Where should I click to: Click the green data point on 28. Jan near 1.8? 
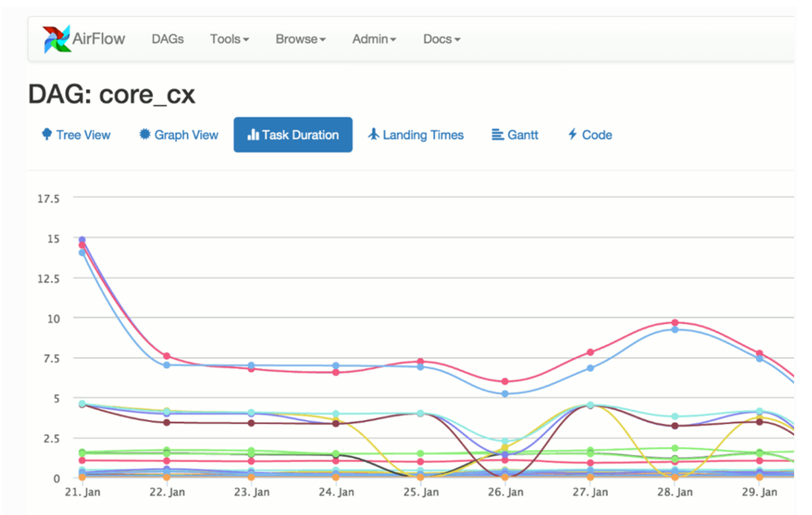click(x=675, y=448)
